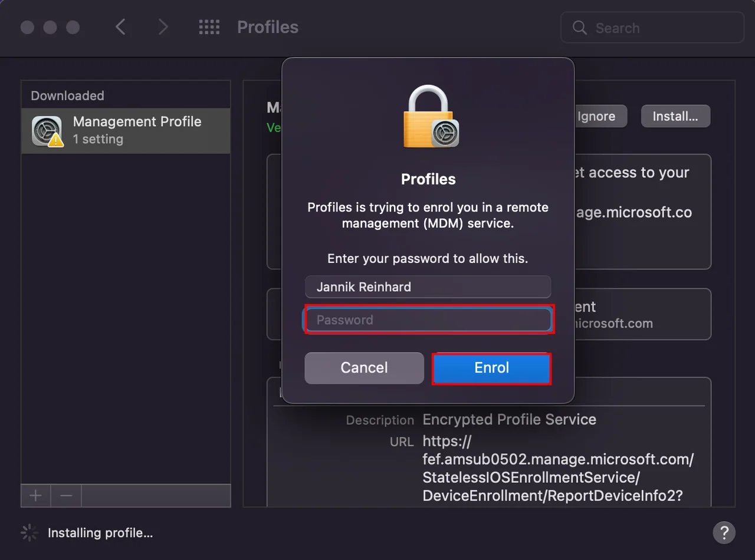Click the Ignore button
Screen dimensions: 755x560
[x=596, y=117]
